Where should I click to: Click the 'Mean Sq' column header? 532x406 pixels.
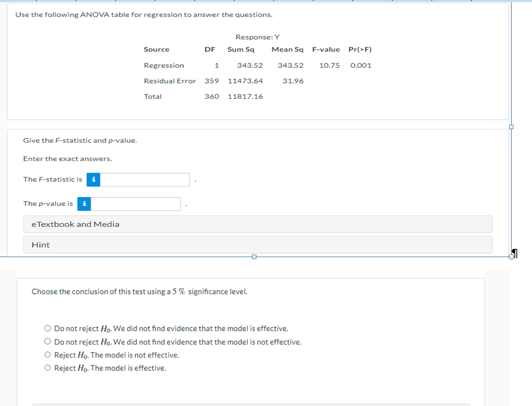pyautogui.click(x=287, y=49)
